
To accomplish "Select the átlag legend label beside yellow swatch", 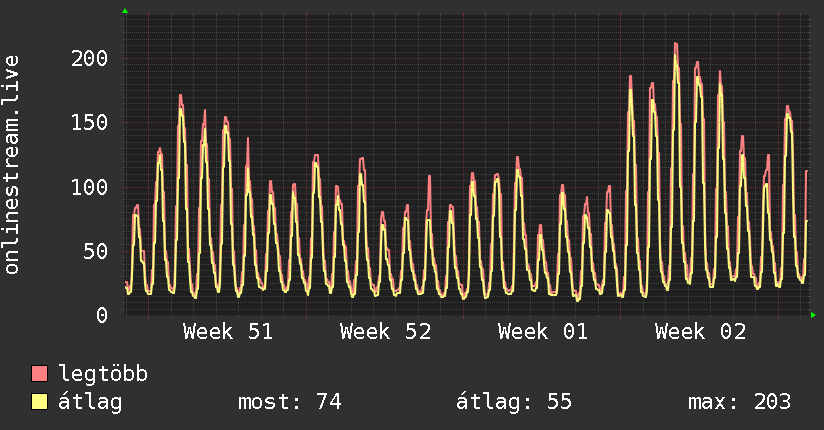I will coord(90,402).
